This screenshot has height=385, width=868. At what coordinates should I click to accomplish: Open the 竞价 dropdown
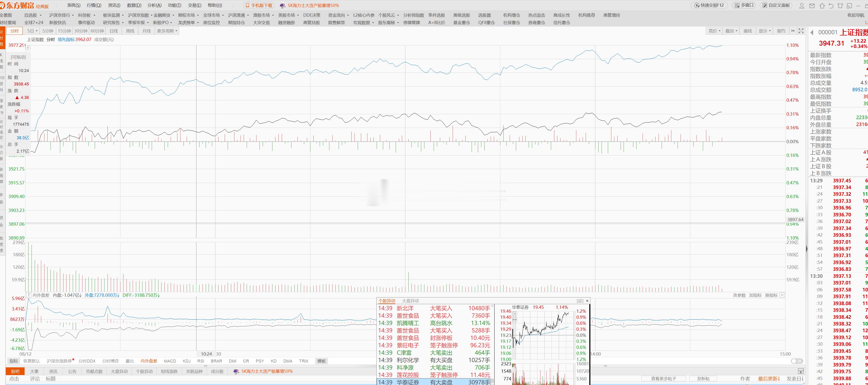pyautogui.click(x=714, y=31)
